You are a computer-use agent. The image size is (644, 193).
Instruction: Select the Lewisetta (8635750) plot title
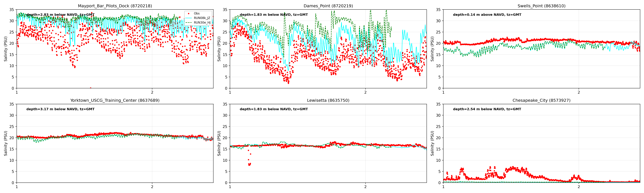coord(328,100)
